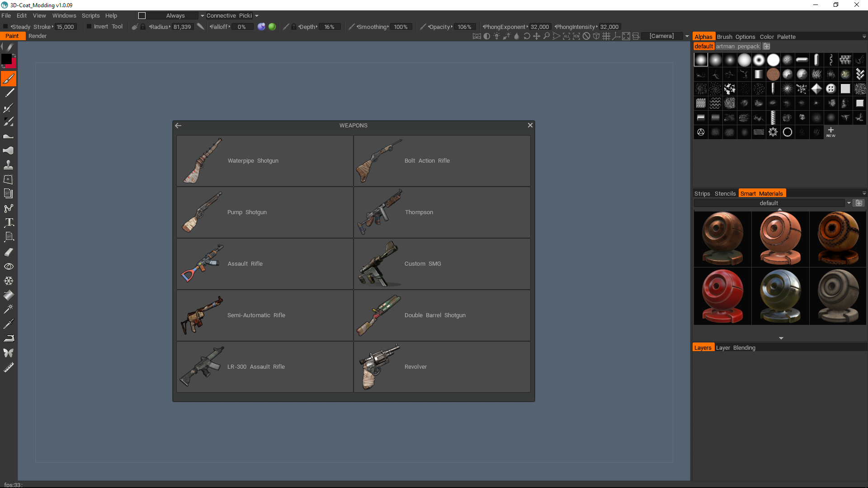This screenshot has height=488, width=868.
Task: Select the Paint tool in sidebar
Action: click(x=8, y=78)
